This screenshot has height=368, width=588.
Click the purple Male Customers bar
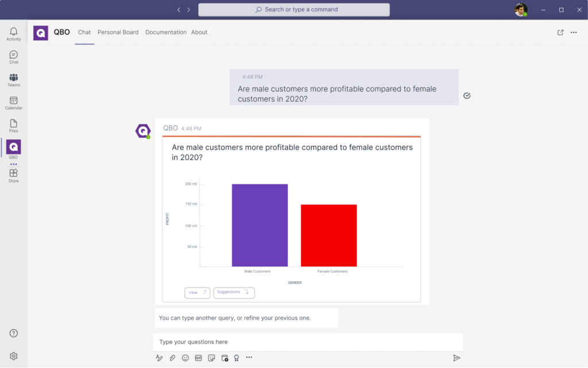click(x=260, y=225)
